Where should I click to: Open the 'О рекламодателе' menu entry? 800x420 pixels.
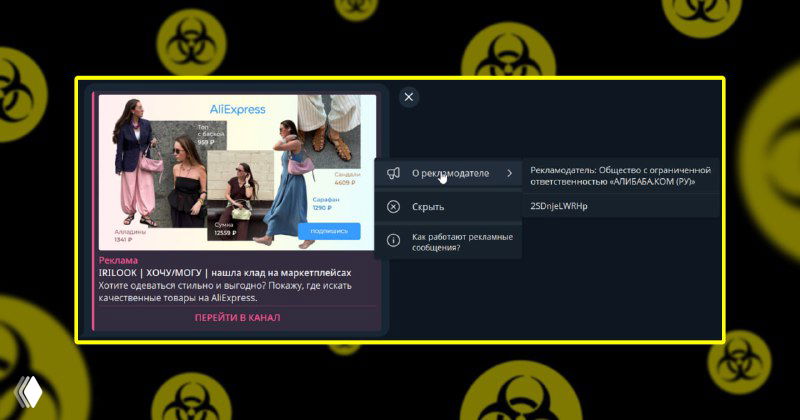pos(448,174)
